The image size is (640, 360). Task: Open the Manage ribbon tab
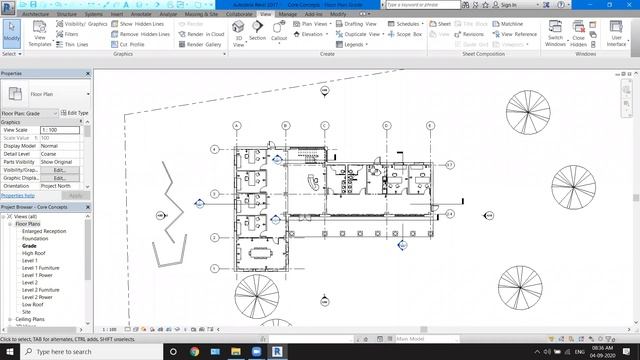[x=288, y=14]
